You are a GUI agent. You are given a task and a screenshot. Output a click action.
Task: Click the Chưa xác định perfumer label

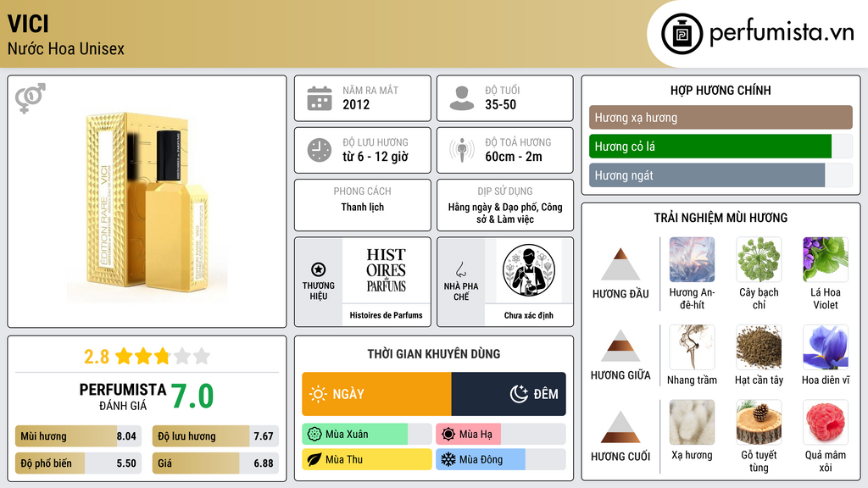tap(529, 315)
